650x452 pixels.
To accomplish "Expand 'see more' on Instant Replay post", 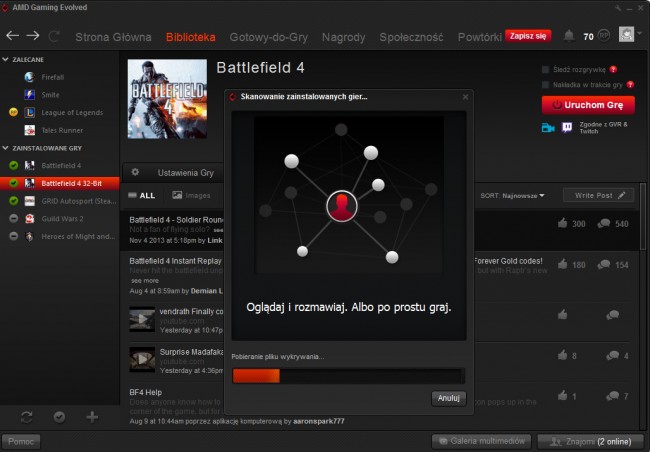I will point(145,281).
